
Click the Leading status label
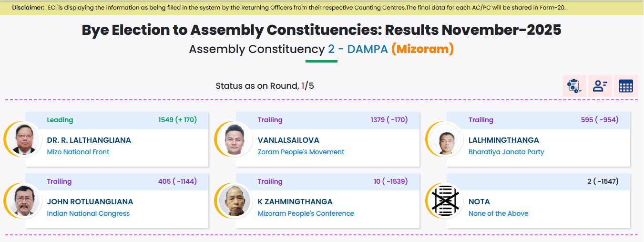(x=60, y=120)
